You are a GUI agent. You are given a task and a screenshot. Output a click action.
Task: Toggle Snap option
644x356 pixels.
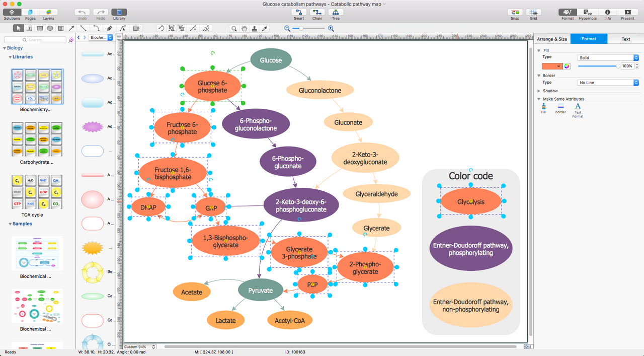[515, 12]
